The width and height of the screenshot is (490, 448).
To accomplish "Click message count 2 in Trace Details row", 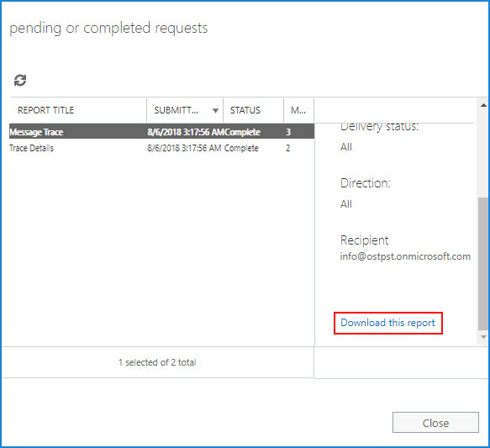I will (x=287, y=148).
